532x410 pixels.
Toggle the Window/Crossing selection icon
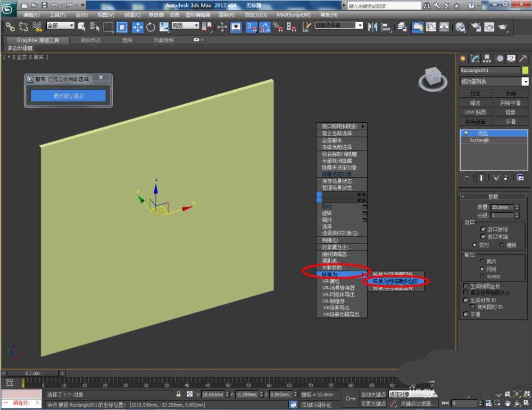[122, 27]
